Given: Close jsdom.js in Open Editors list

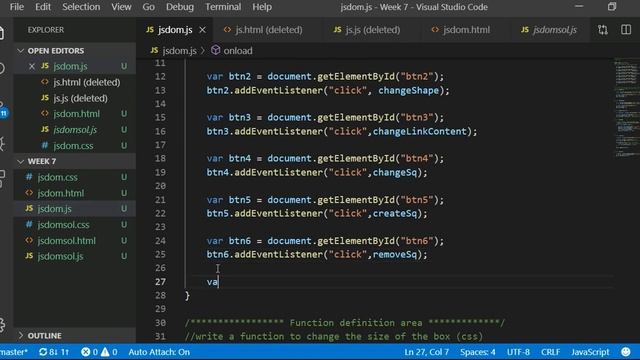Looking at the screenshot, I should pos(32,66).
